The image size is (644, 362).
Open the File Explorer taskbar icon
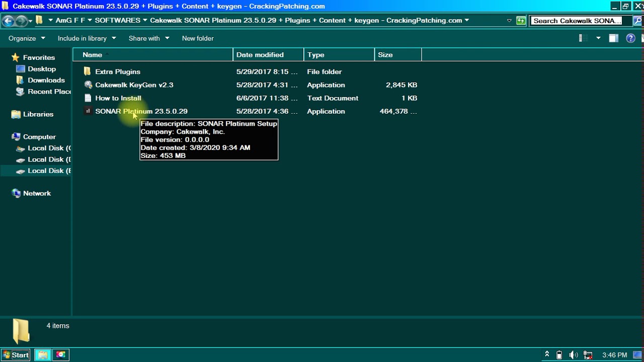tap(42, 355)
